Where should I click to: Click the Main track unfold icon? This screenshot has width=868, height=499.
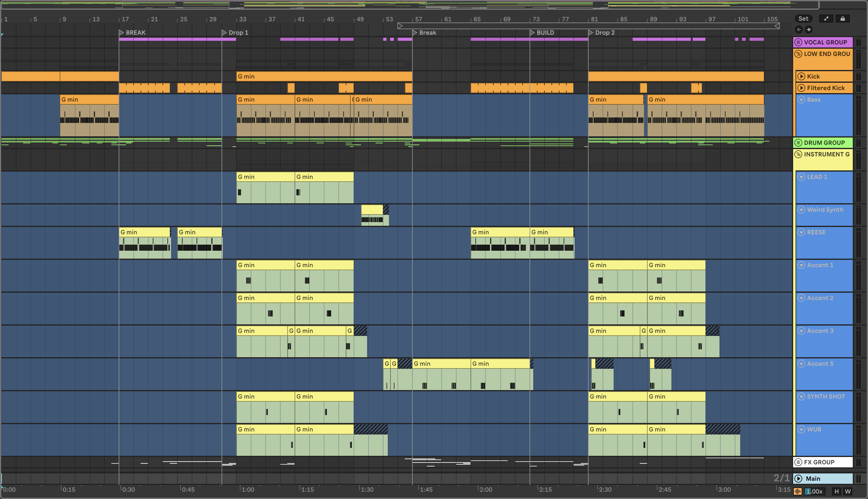798,478
